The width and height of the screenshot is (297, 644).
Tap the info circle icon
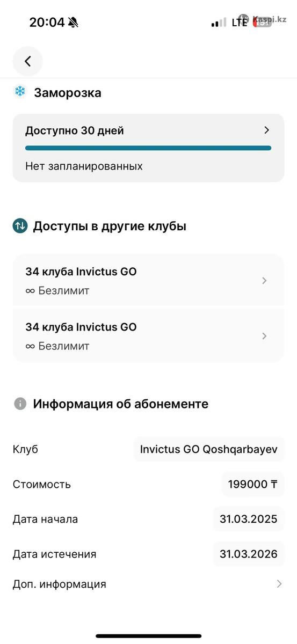20,404
